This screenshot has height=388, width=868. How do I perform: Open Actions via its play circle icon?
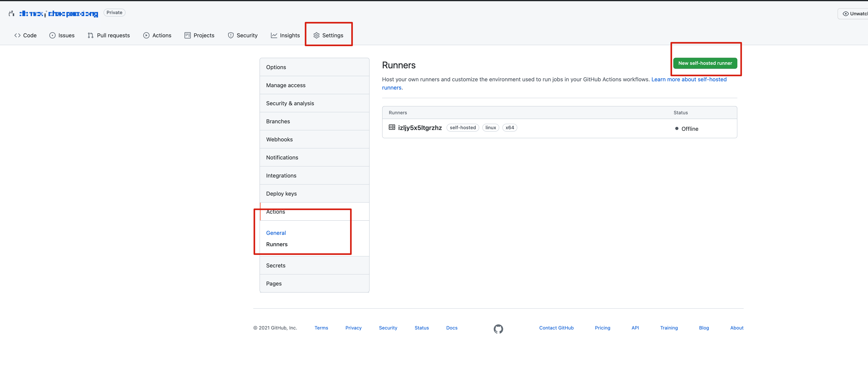(146, 35)
